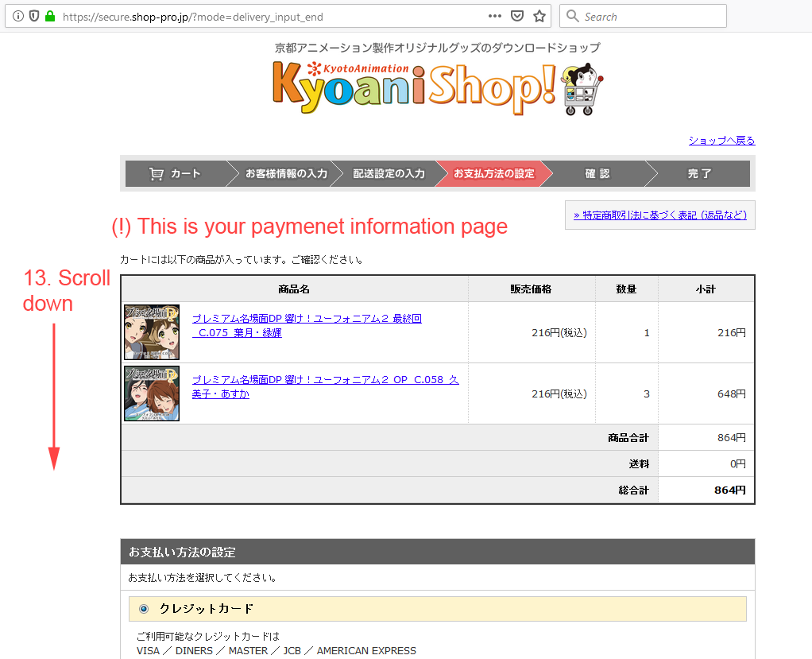This screenshot has width=812, height=659.
Task: Select the カート step in progress bar
Action: [176, 173]
